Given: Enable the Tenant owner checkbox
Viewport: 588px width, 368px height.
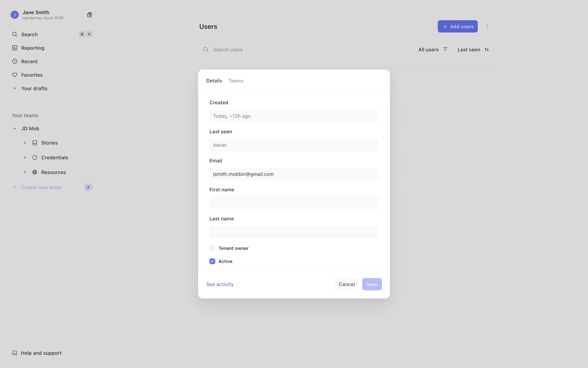Looking at the screenshot, I should click(x=212, y=248).
